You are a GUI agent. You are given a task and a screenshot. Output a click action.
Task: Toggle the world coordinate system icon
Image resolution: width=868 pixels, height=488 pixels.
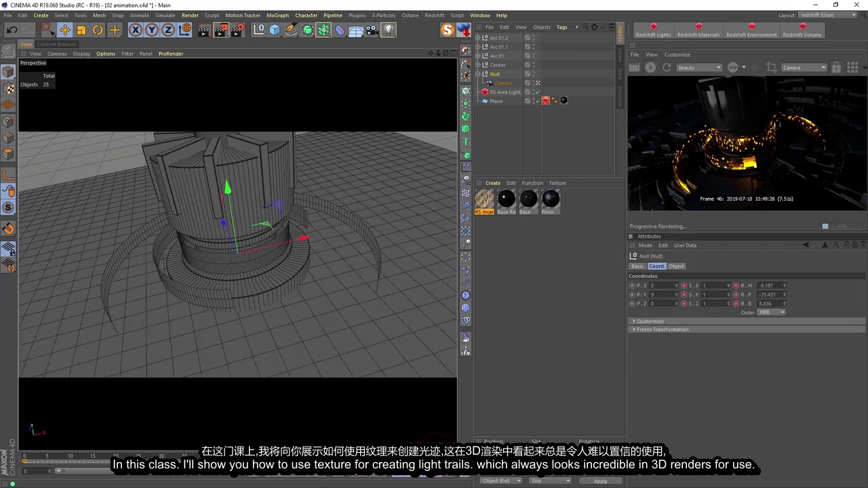click(x=184, y=30)
